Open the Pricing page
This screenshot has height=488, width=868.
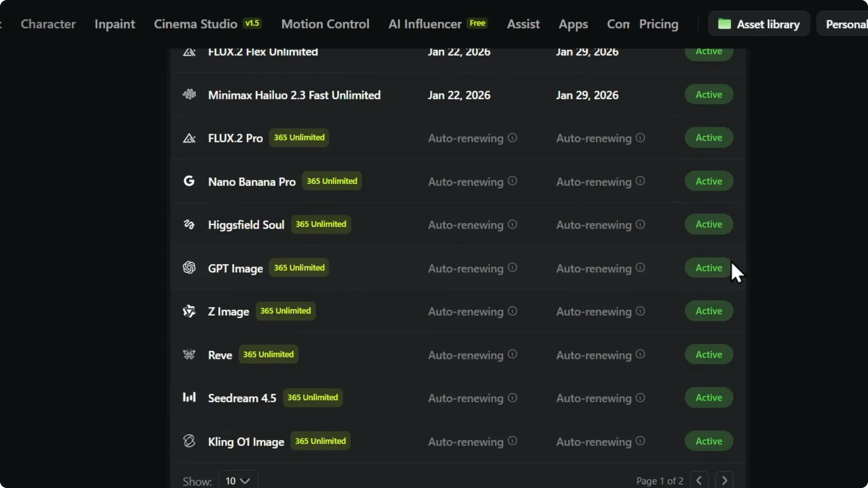point(658,24)
